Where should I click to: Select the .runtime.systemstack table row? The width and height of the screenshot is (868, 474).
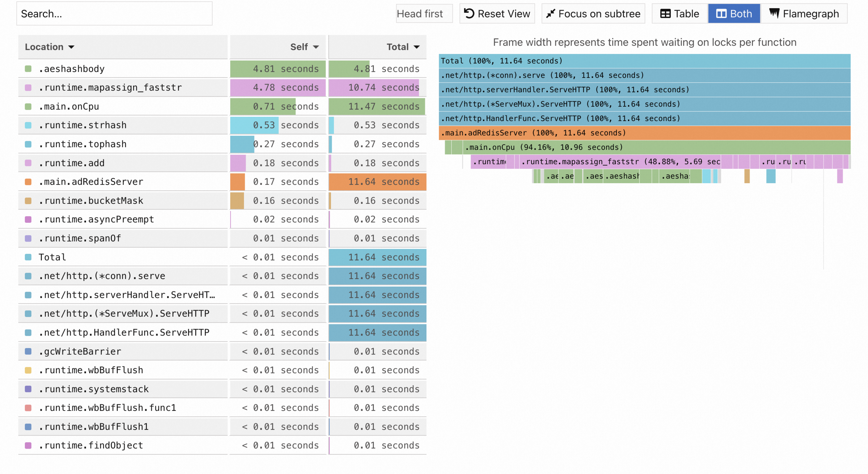coord(222,389)
